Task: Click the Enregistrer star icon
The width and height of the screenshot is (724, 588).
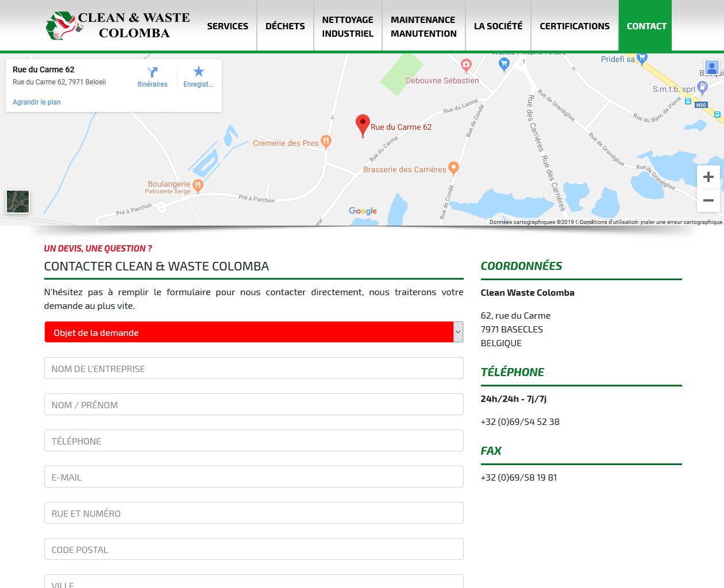Action: pyautogui.click(x=198, y=71)
